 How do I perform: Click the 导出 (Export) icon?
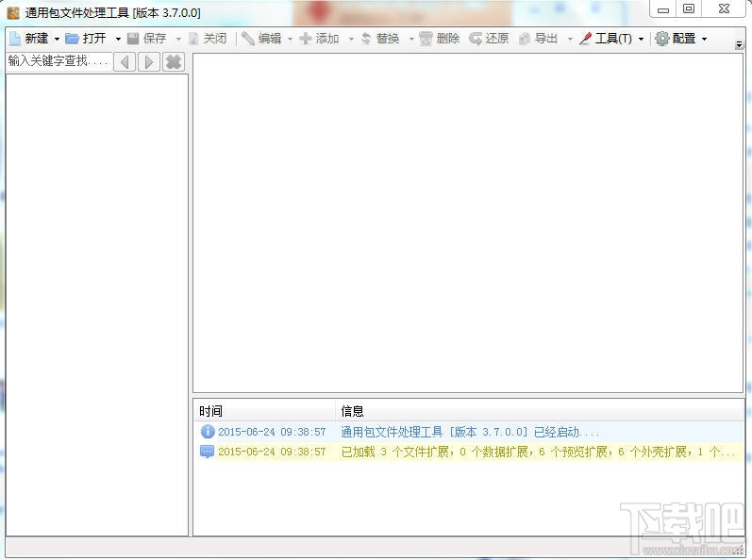[525, 39]
